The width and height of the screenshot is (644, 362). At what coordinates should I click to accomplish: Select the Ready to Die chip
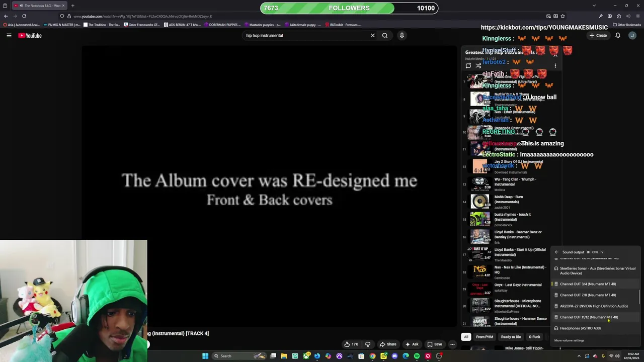[x=511, y=337]
